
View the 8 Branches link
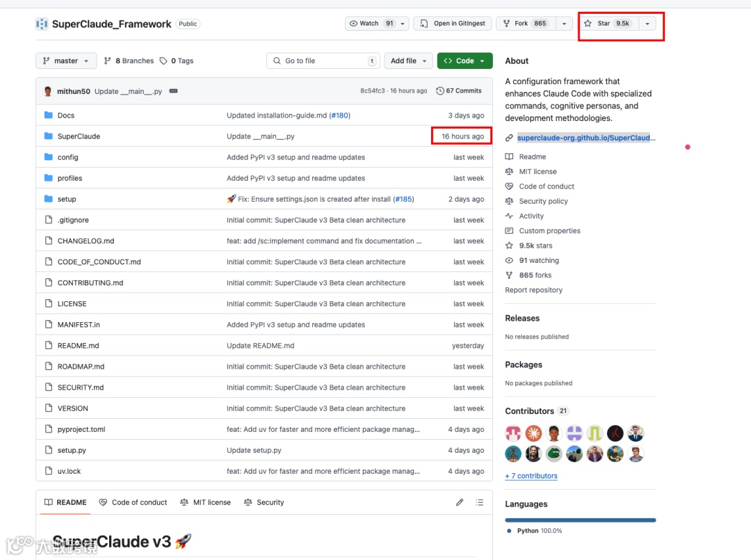tap(129, 61)
